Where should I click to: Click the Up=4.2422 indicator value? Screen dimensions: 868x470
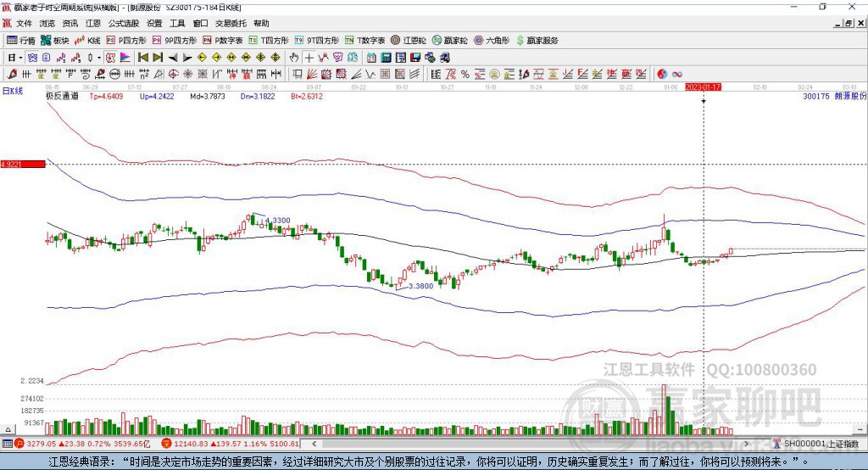[x=157, y=97]
